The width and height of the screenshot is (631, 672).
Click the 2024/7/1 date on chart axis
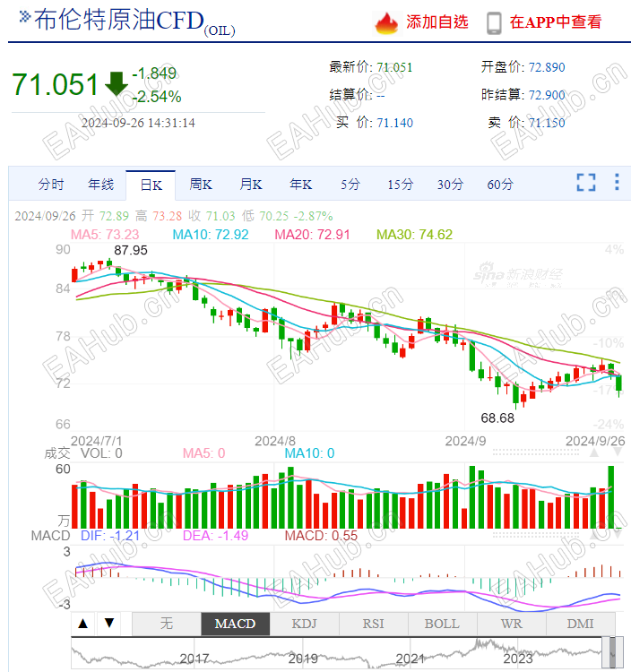97,441
